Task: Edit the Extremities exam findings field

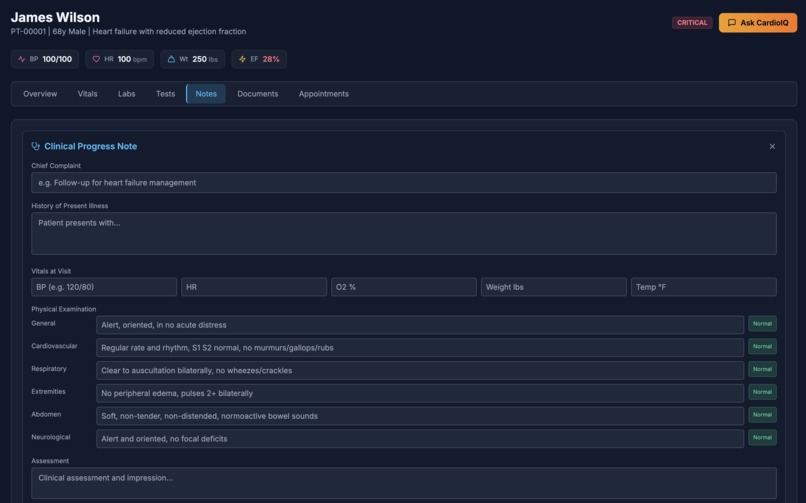Action: point(420,393)
